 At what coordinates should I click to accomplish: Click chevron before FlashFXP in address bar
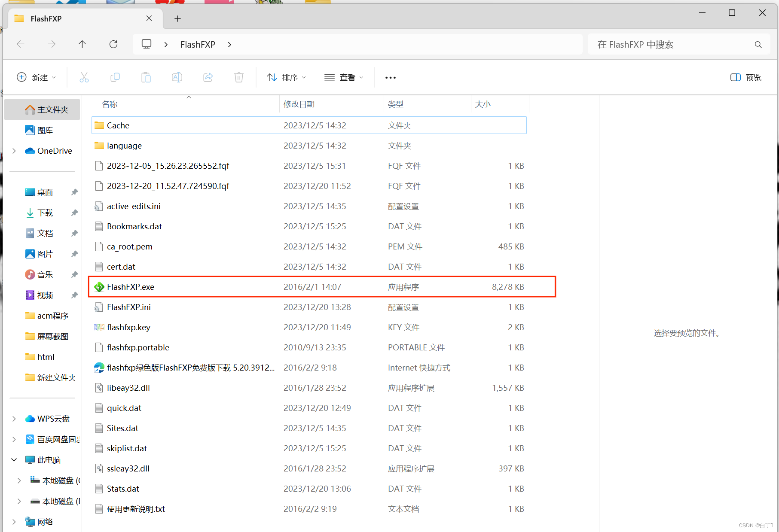166,45
